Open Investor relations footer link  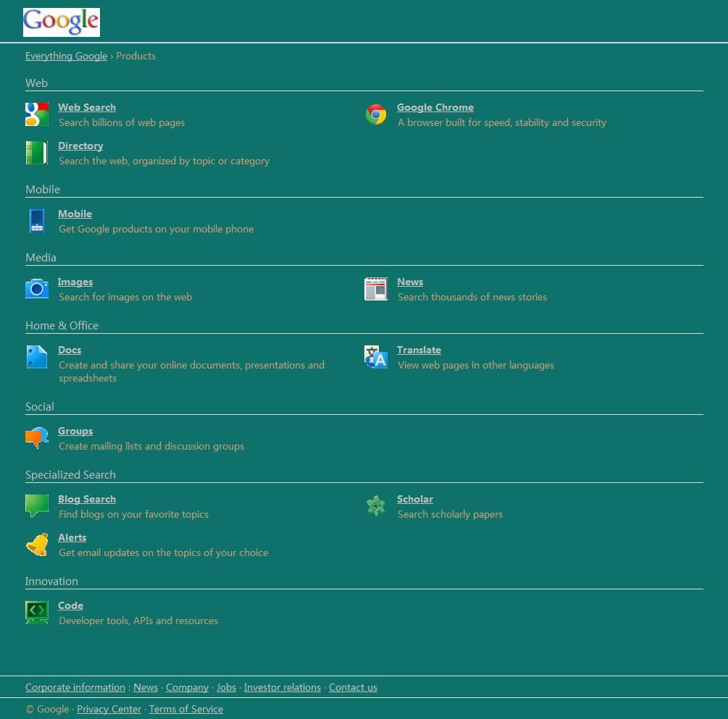pyautogui.click(x=283, y=687)
